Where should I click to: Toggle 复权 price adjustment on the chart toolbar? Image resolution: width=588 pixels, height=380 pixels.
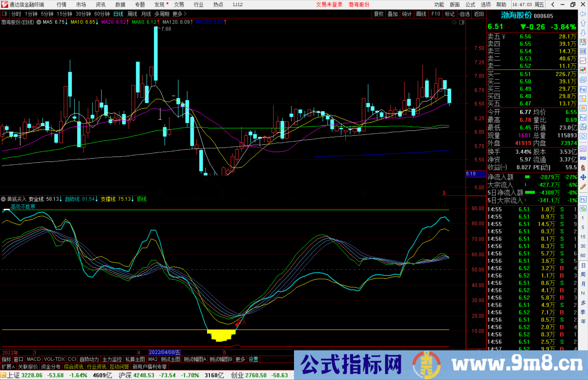point(378,14)
